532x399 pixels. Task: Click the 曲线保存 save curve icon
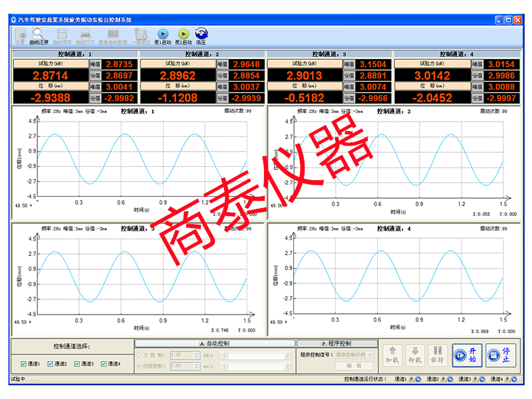point(61,35)
